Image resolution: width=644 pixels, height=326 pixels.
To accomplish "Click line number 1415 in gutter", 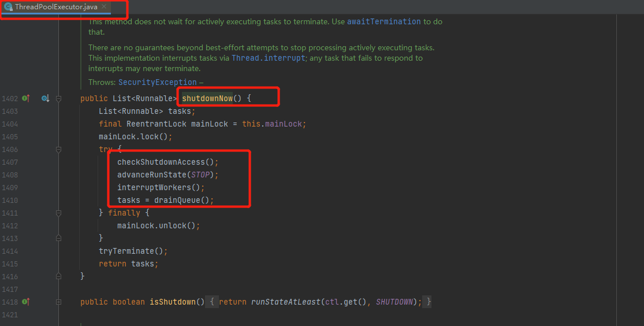I will [10, 264].
